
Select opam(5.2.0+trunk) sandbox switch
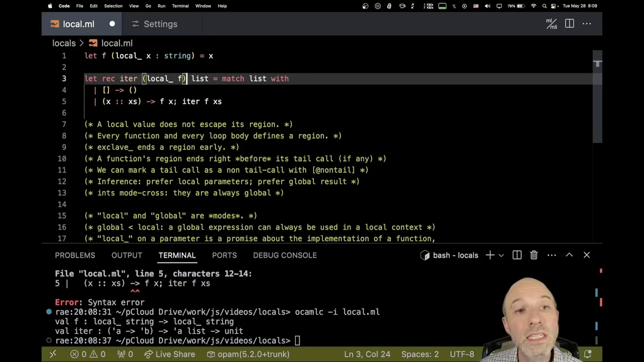point(248,354)
